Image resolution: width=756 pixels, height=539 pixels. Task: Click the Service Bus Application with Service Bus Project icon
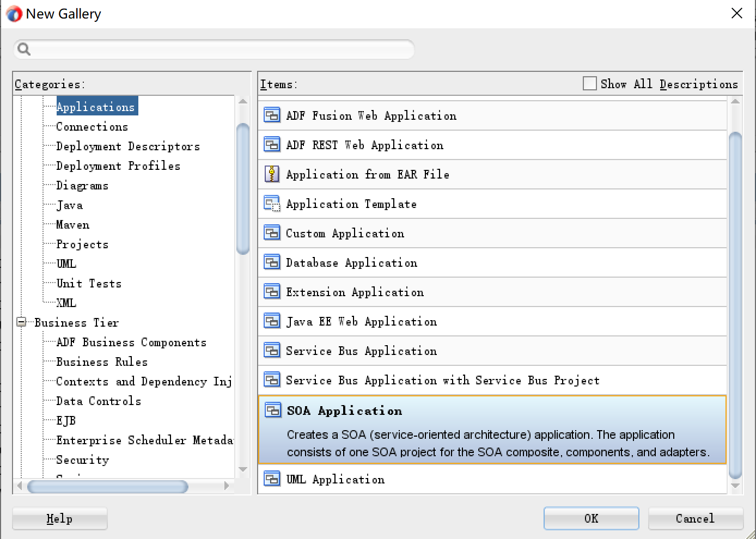coord(272,379)
